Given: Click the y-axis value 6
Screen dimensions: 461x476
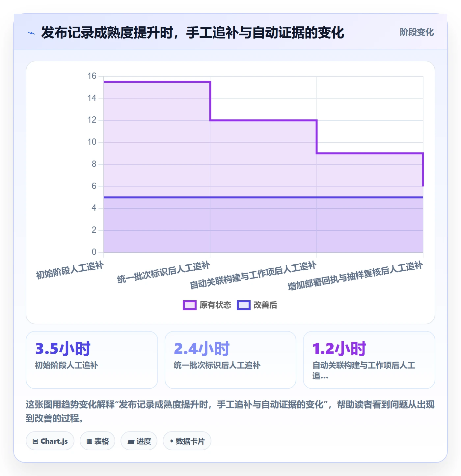Looking at the screenshot, I should (x=94, y=186).
